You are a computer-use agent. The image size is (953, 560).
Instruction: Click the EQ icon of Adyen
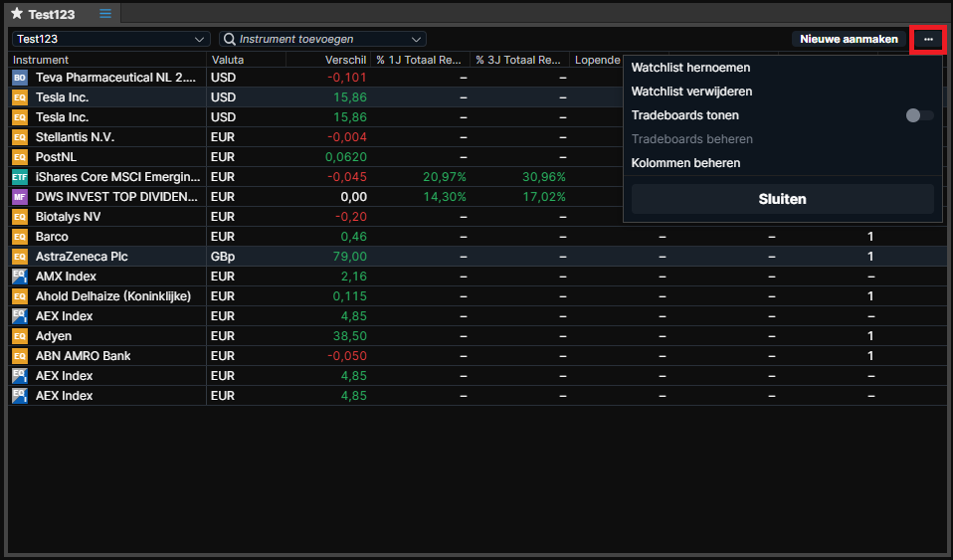(20, 335)
